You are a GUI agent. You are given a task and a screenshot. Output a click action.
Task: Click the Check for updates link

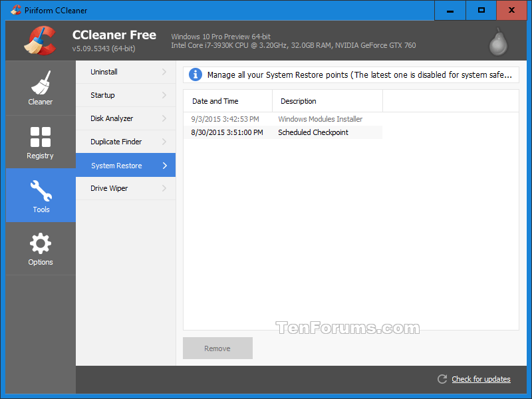[481, 379]
